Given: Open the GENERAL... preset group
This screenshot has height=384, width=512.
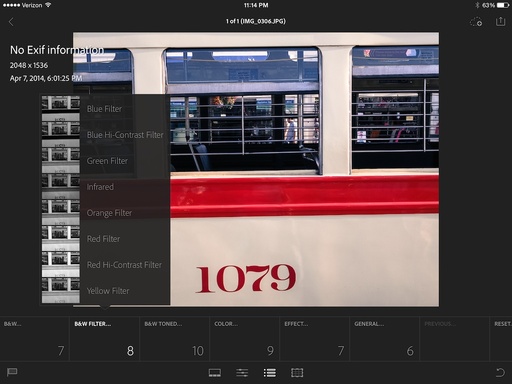Looking at the screenshot, I should [384, 338].
